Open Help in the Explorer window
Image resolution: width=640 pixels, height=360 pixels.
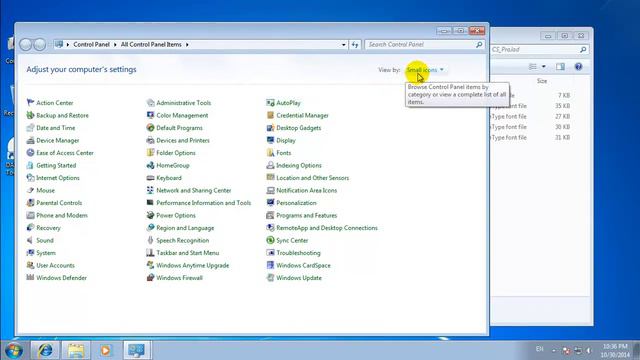[x=578, y=67]
